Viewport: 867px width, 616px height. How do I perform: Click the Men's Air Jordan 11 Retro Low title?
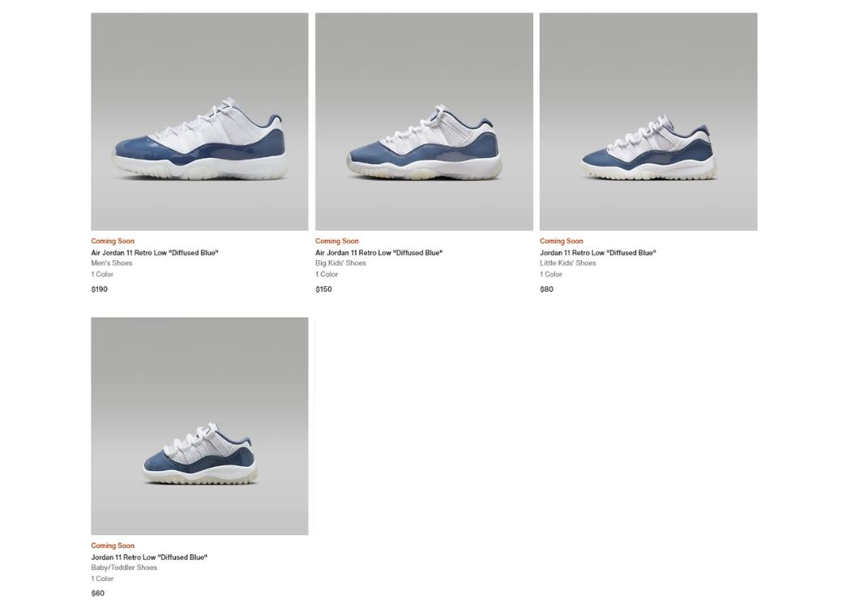(x=155, y=253)
